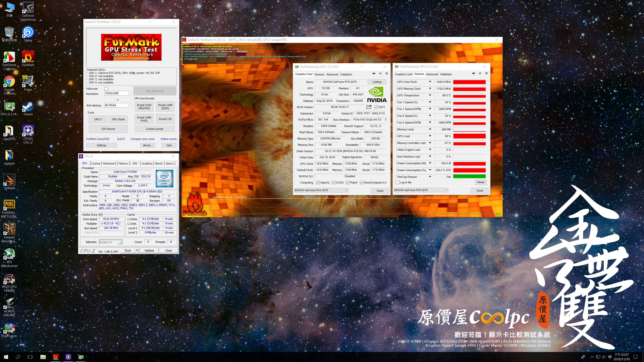Click the PerfCap Reason green bar

tap(469, 177)
